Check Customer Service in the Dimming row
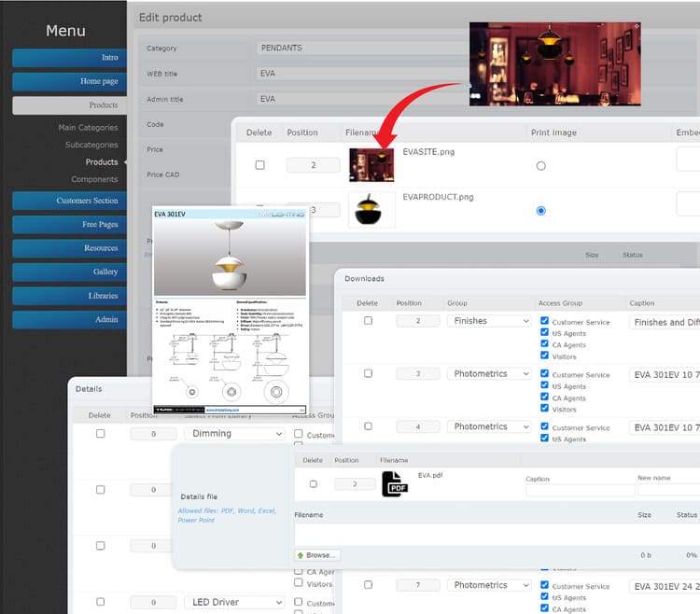 (299, 433)
